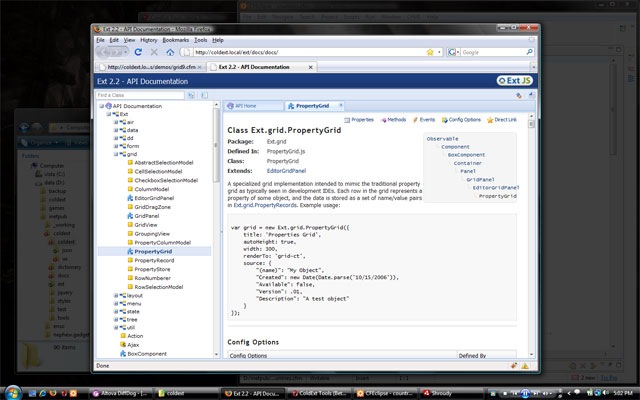Switch to the grid9.cfm browser tab
640x400 pixels.
(150, 67)
